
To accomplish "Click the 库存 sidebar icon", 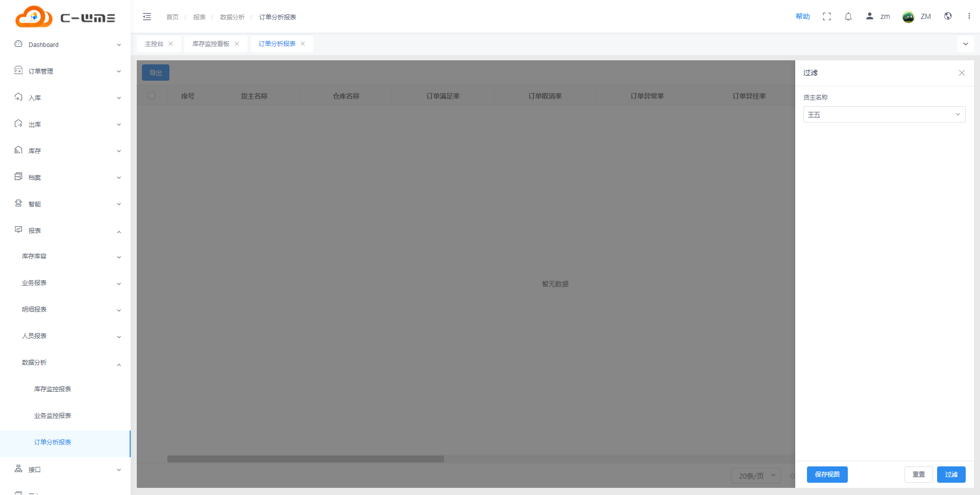I will (18, 150).
